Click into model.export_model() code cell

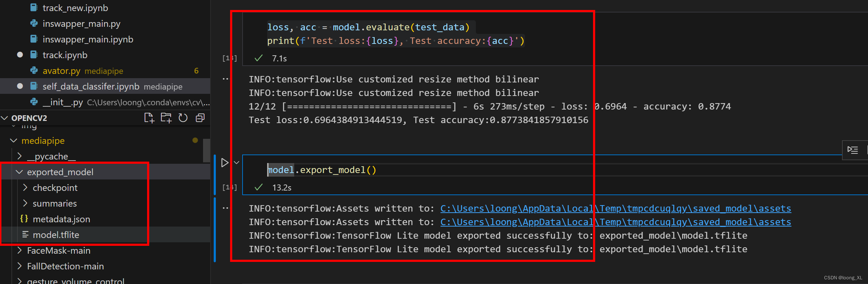555,170
